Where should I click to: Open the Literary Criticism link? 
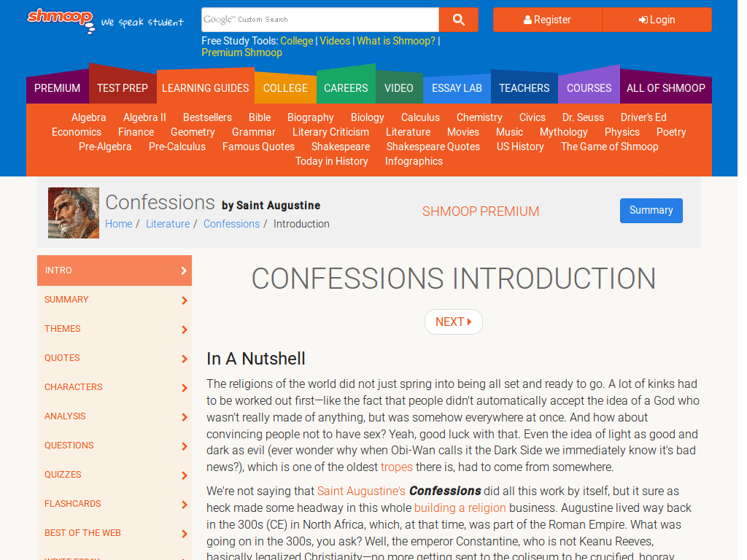[x=330, y=132]
